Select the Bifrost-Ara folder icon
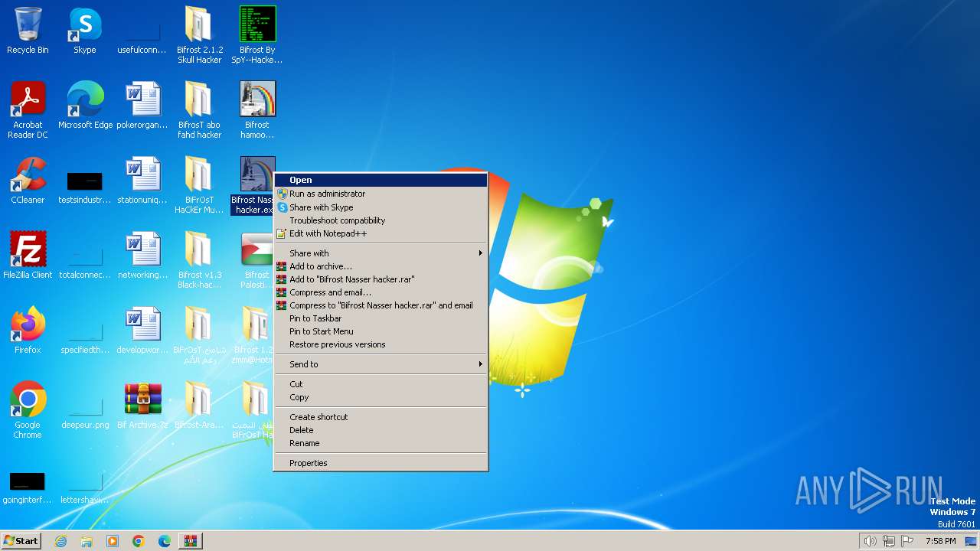Image resolution: width=980 pixels, height=551 pixels. 199,406
